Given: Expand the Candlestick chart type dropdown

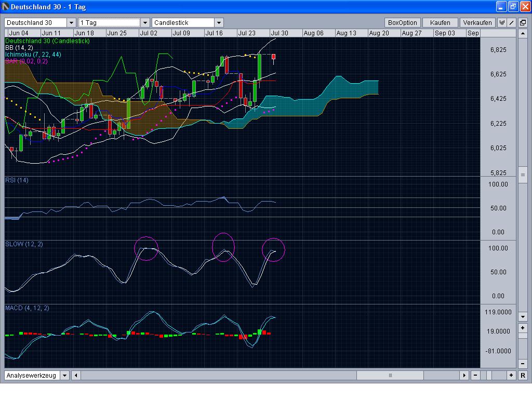Looking at the screenshot, I should (219, 23).
